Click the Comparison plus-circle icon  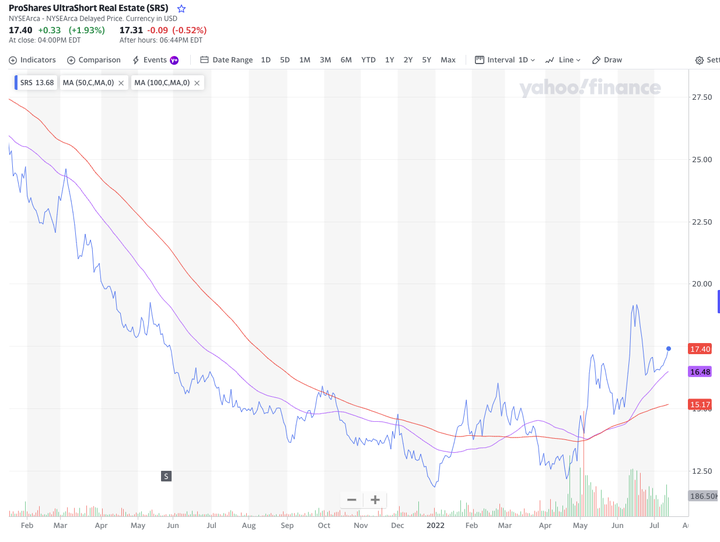[71, 60]
